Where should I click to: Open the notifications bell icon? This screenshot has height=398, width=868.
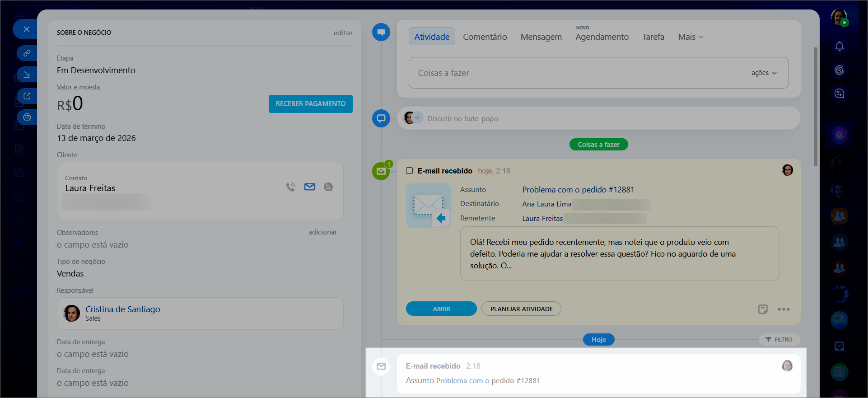point(839,46)
